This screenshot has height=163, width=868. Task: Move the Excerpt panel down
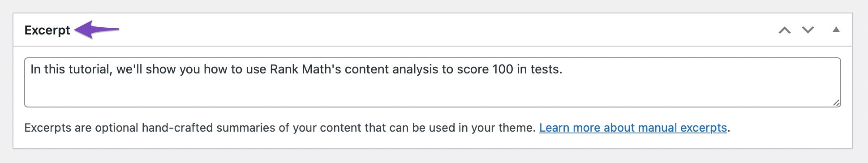point(808,30)
